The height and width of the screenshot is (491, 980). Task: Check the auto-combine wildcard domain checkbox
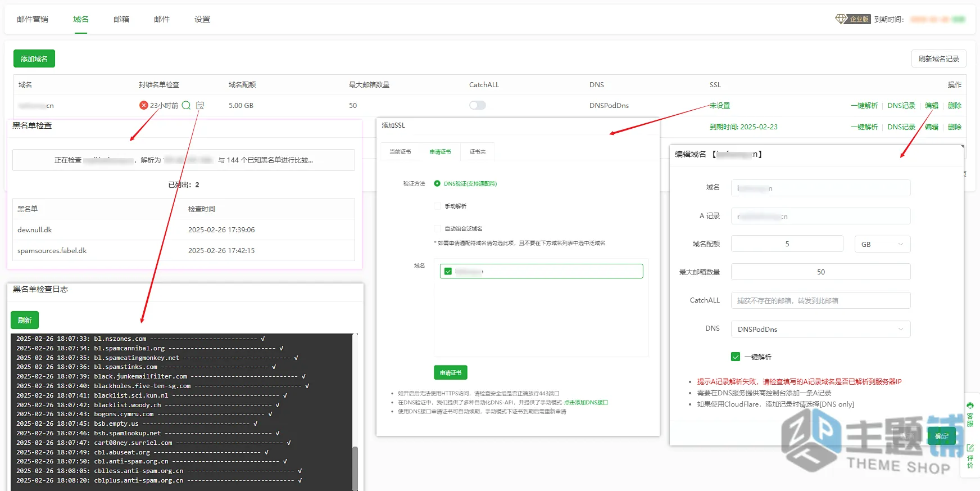click(437, 228)
